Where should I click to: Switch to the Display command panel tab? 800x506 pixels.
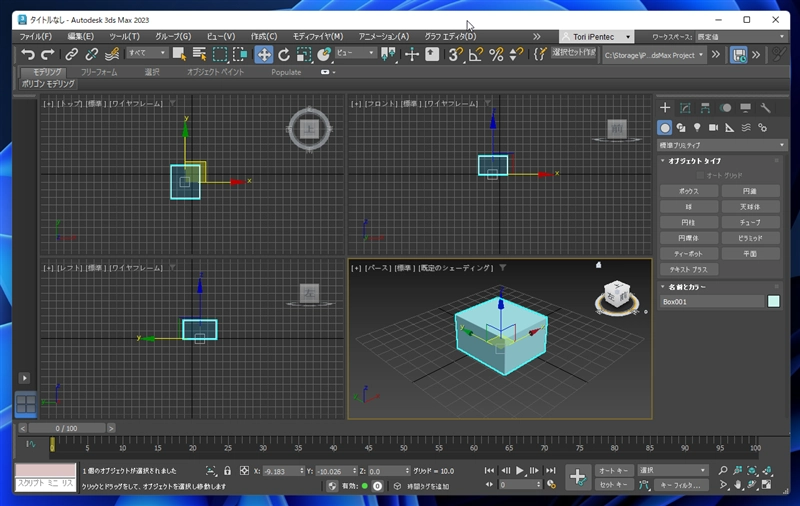[x=745, y=108]
